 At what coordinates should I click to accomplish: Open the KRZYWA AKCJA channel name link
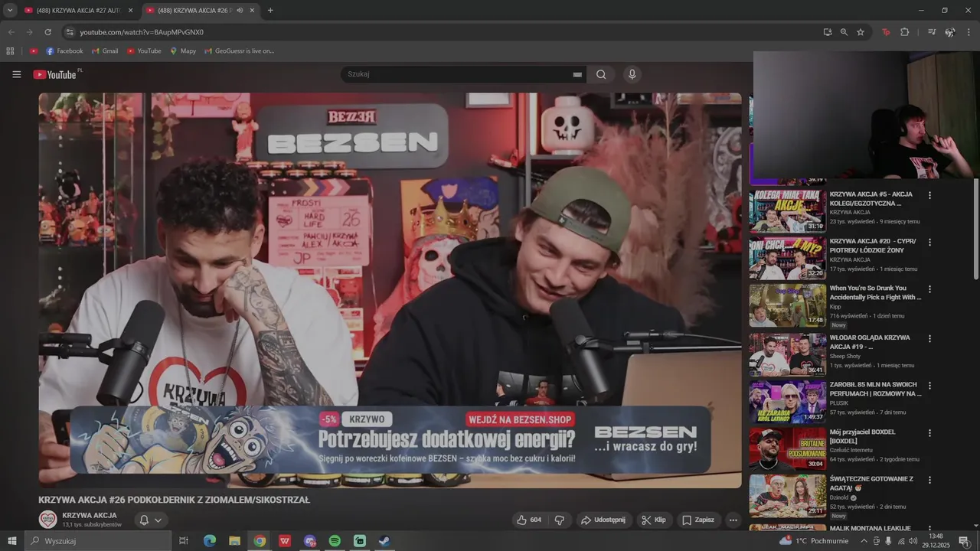[90, 515]
